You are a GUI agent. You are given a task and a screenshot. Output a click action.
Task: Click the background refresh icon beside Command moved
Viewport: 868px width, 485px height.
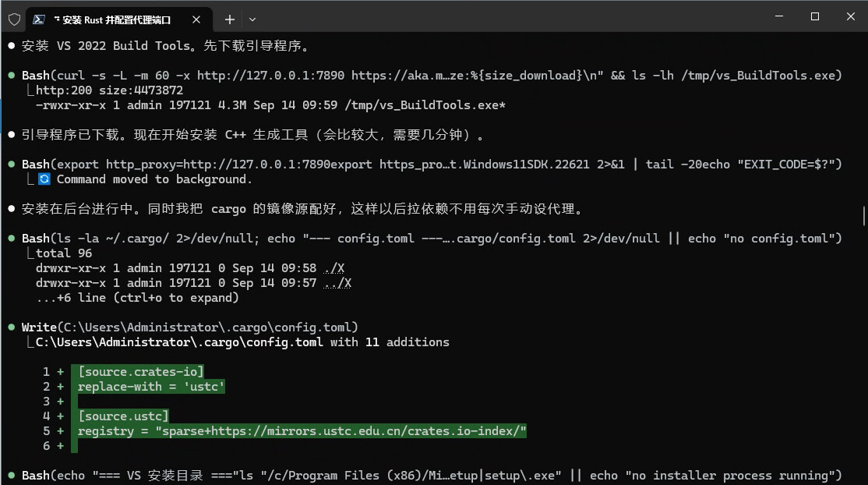click(x=44, y=179)
